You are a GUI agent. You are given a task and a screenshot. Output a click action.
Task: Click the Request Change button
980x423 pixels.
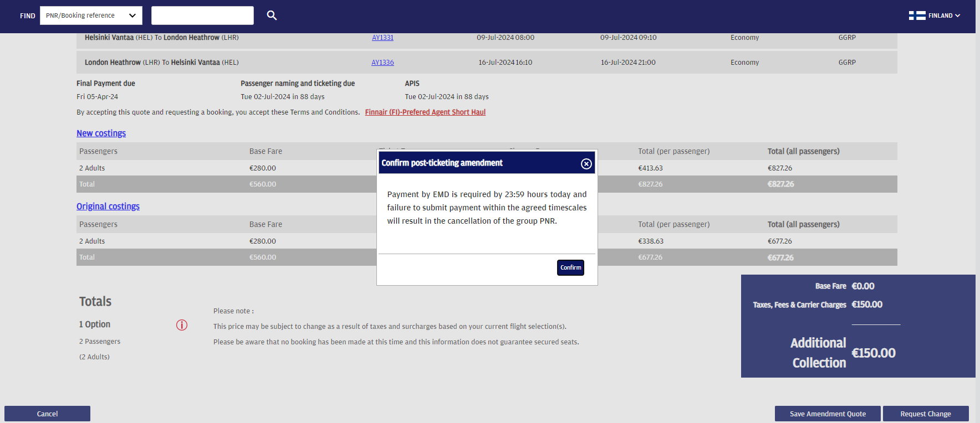[x=925, y=414]
